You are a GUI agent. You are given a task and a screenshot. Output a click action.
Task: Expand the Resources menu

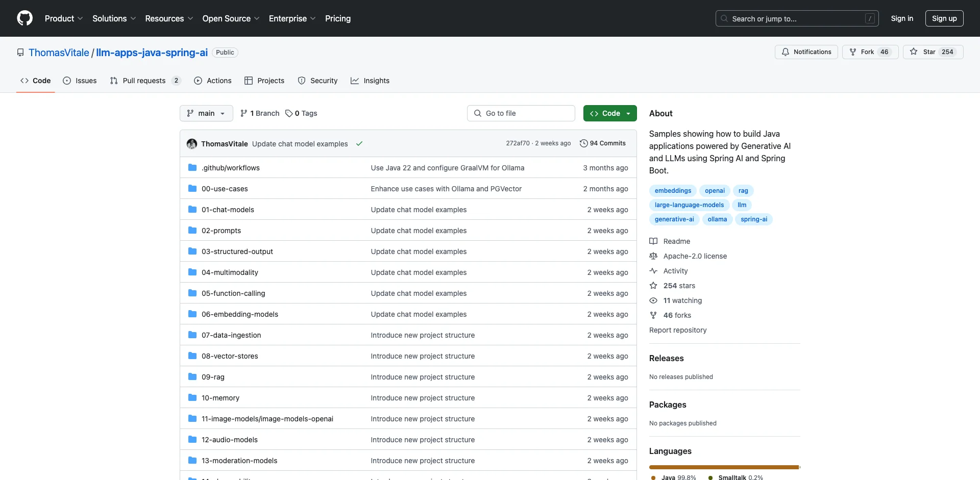[x=169, y=18]
